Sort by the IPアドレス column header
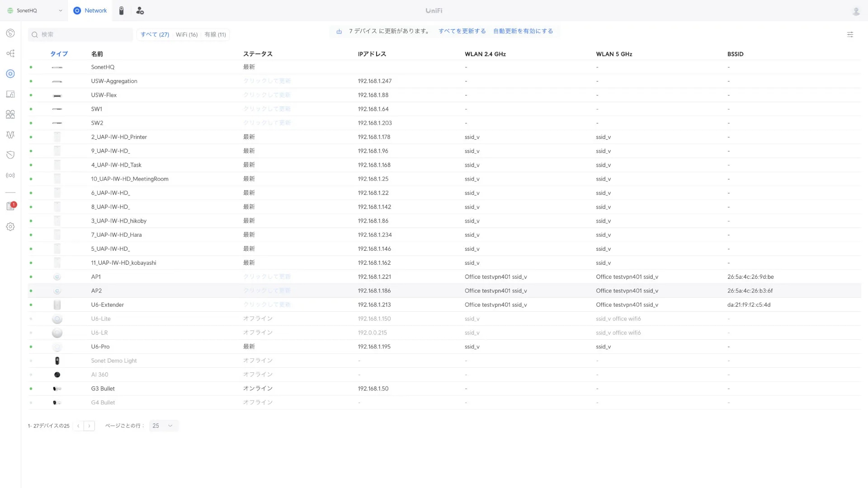The height and width of the screenshot is (488, 868). [372, 54]
